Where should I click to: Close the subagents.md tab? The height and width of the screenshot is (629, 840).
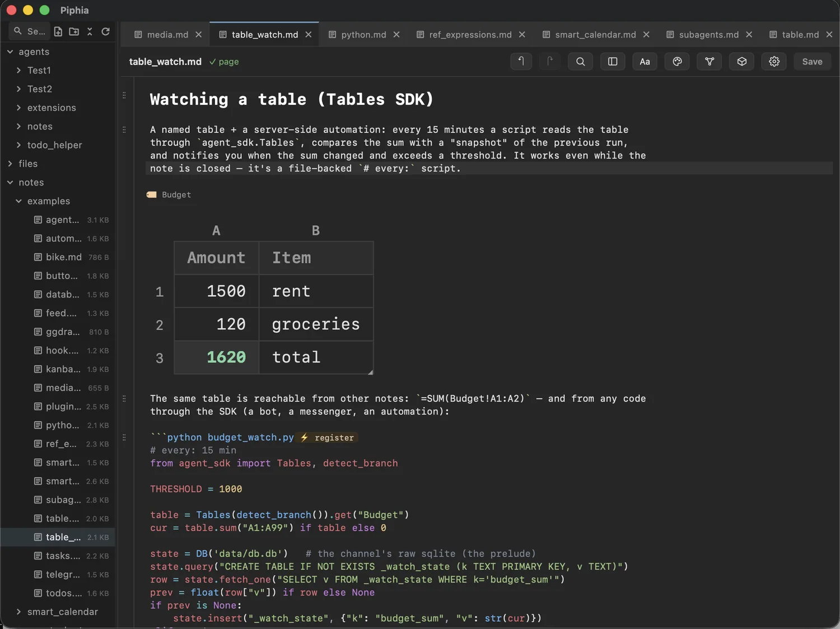click(x=749, y=35)
